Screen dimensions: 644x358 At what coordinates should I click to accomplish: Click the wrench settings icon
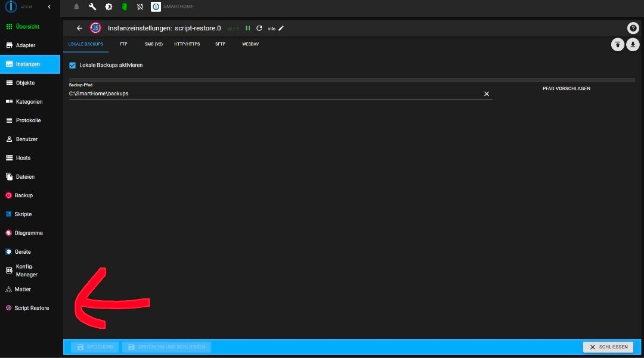(92, 7)
